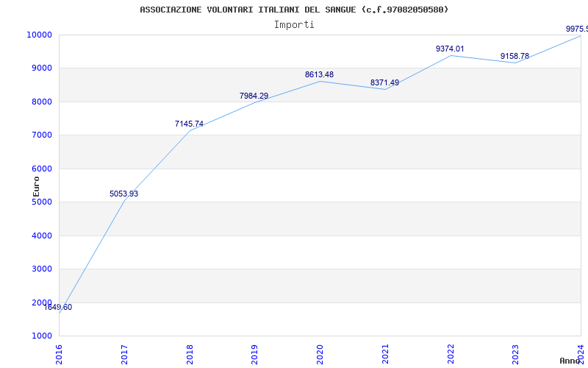Screen dimensions: 588x368
Task: Click the y-axis tick 9000
Action: 41,68
